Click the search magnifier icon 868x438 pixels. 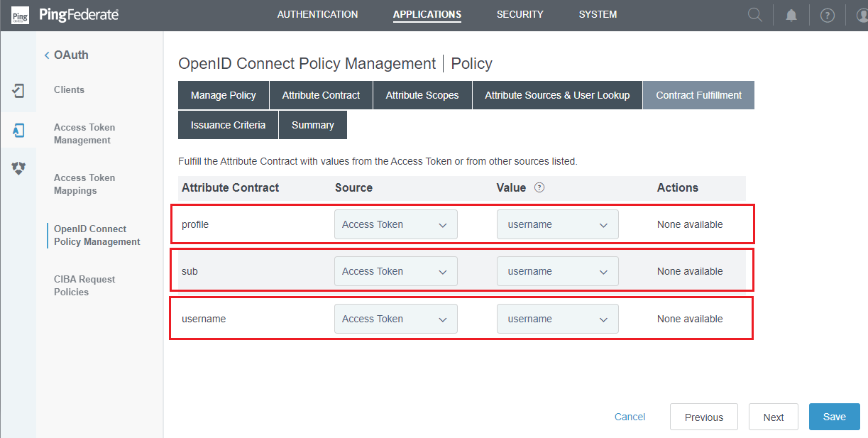coord(755,15)
